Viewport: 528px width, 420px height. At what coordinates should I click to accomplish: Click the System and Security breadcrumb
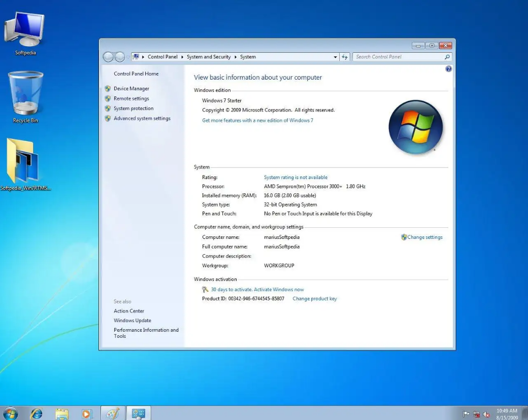(x=209, y=57)
